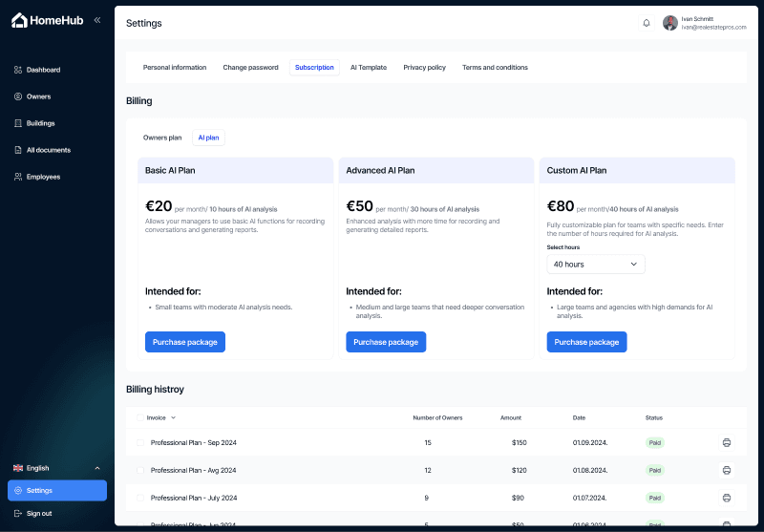The width and height of the screenshot is (764, 532).
Task: Click the Amount column header
Action: 511,417
